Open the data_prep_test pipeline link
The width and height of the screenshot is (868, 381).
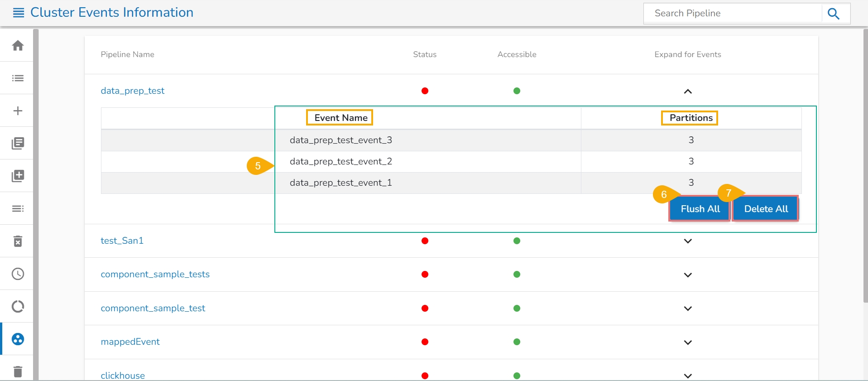132,91
